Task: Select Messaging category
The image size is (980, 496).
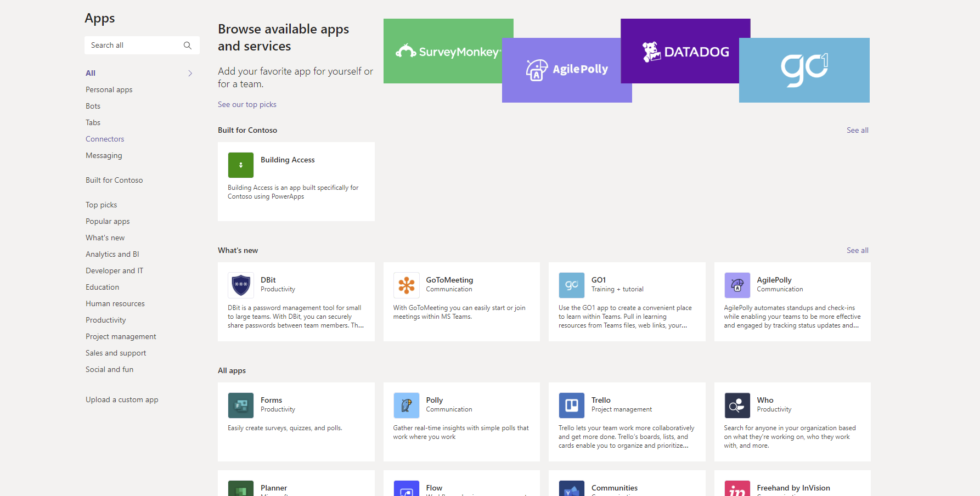Action: [x=104, y=155]
